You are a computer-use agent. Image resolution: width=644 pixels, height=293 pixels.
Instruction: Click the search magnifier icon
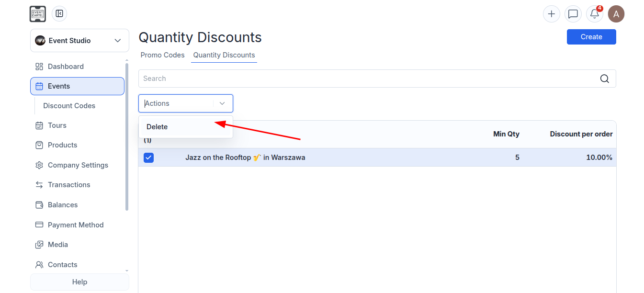tap(605, 79)
